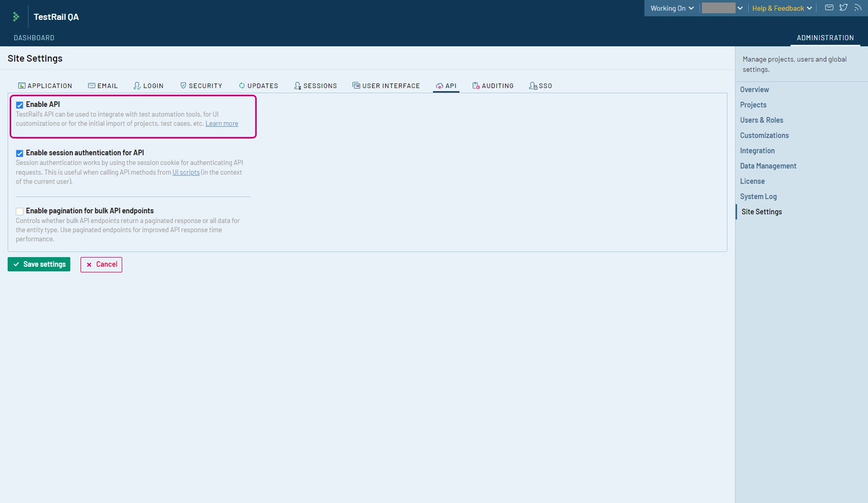This screenshot has height=503, width=868.
Task: Expand the Working On dropdown
Action: (671, 8)
